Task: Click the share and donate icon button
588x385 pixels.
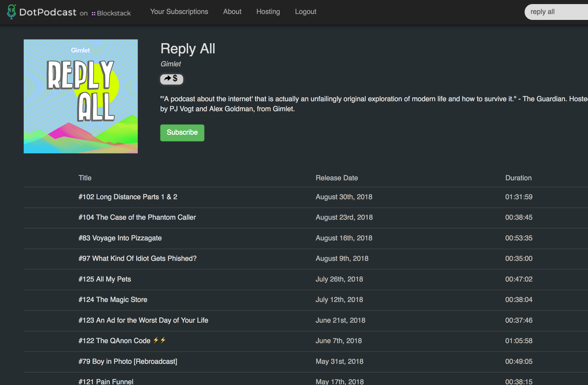Action: pyautogui.click(x=171, y=79)
